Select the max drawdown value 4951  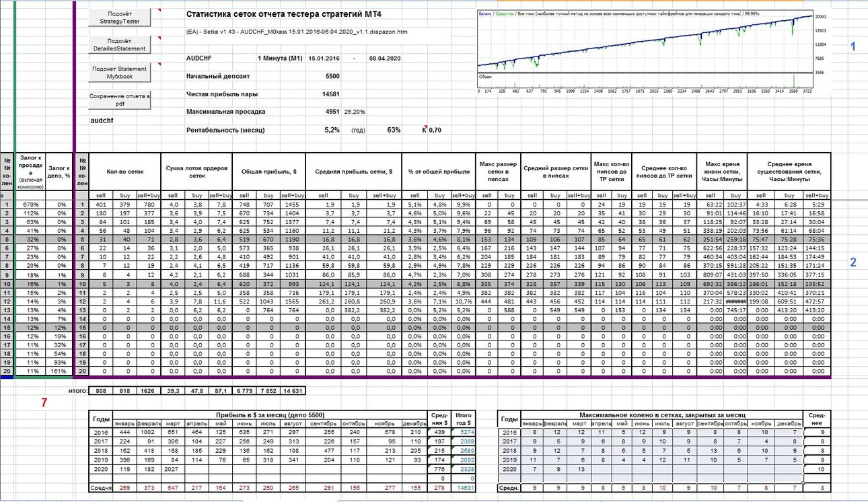(332, 112)
